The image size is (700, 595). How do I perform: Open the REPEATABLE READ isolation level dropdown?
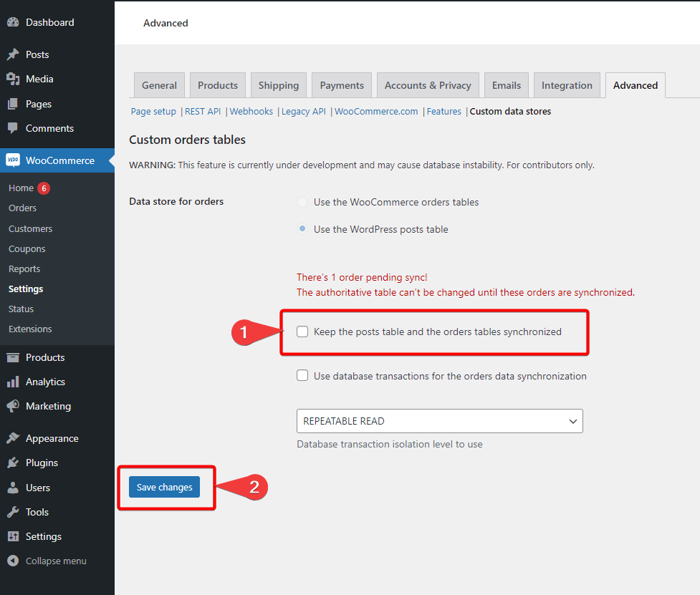(440, 421)
